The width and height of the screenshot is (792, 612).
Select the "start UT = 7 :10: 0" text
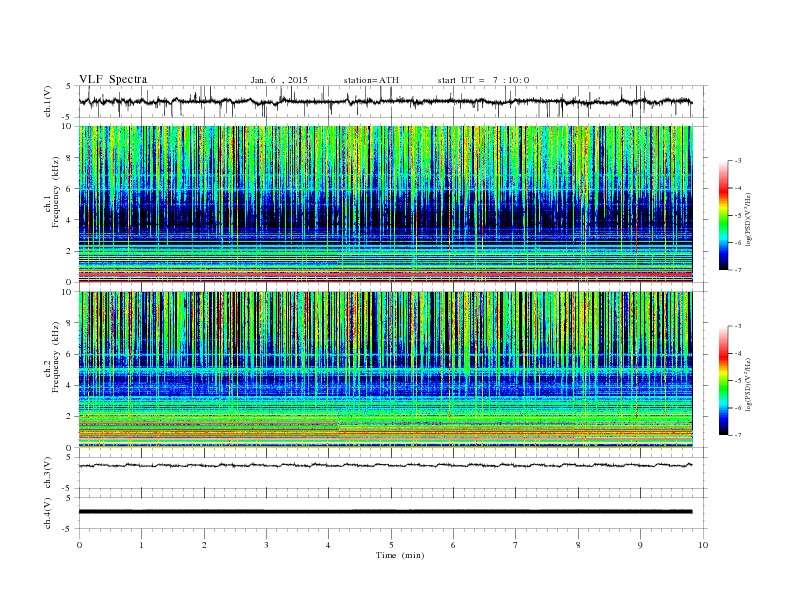click(x=483, y=80)
